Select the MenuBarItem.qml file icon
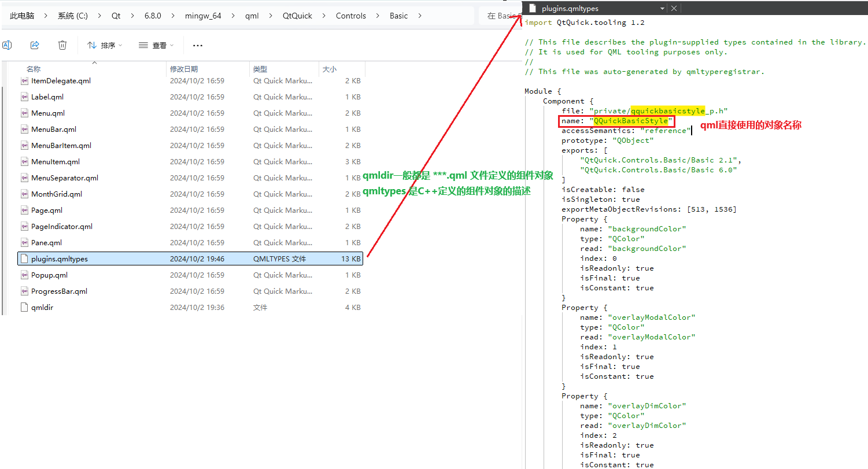 point(24,145)
